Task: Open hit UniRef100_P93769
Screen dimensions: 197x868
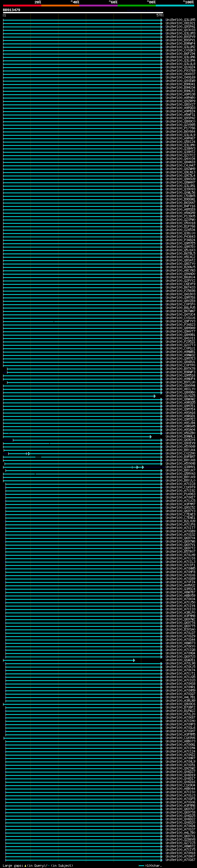Action: click(180, 71)
